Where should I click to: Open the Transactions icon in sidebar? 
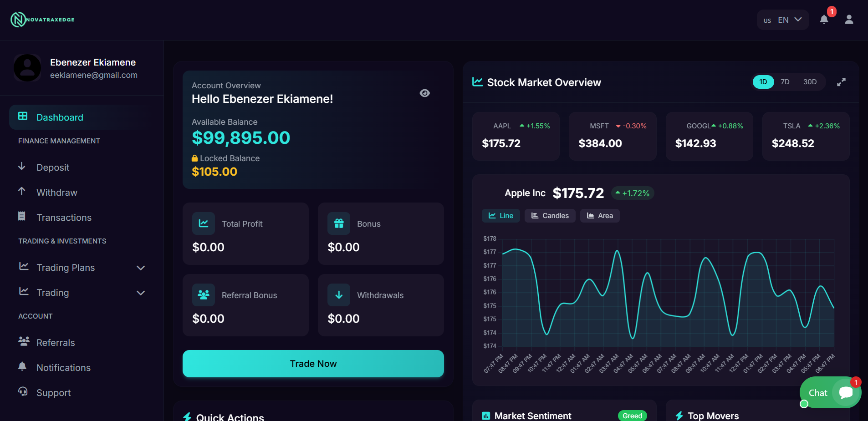coord(22,217)
